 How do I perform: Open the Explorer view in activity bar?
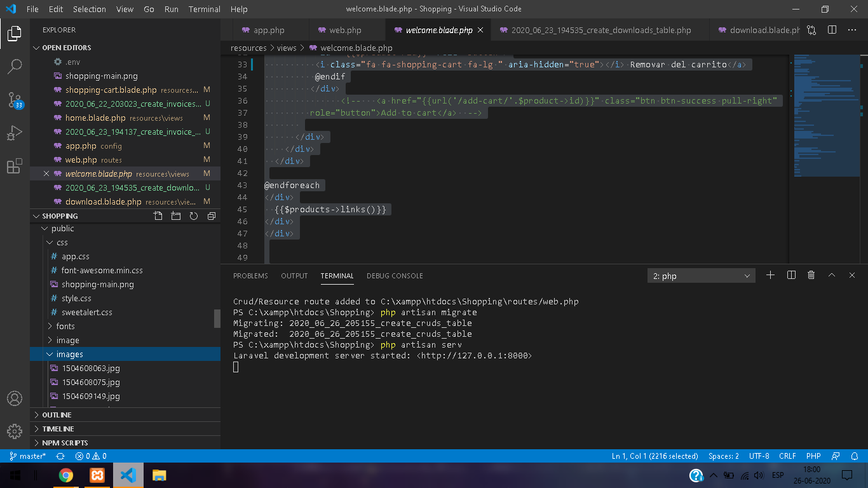pos(14,34)
